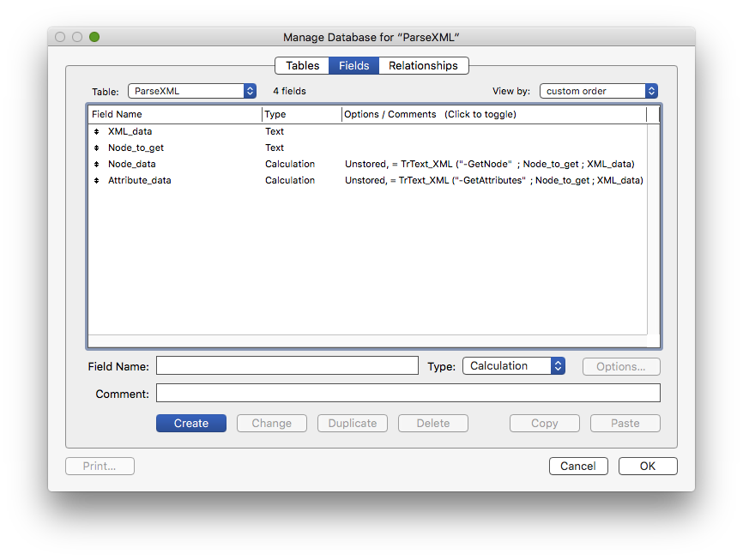
Task: Click the Paste button
Action: coord(625,423)
